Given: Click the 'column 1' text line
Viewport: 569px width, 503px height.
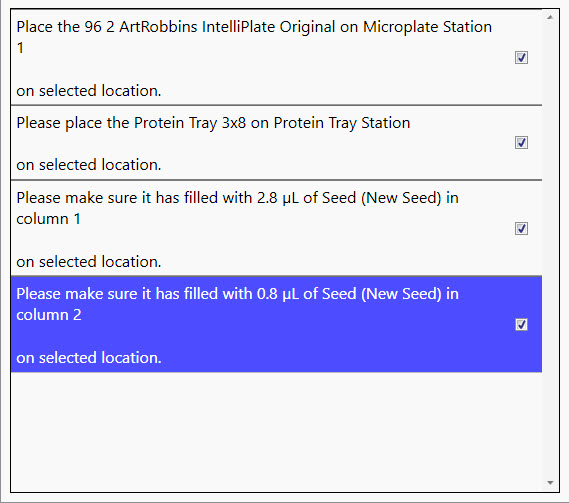Looking at the screenshot, I should click(48, 219).
